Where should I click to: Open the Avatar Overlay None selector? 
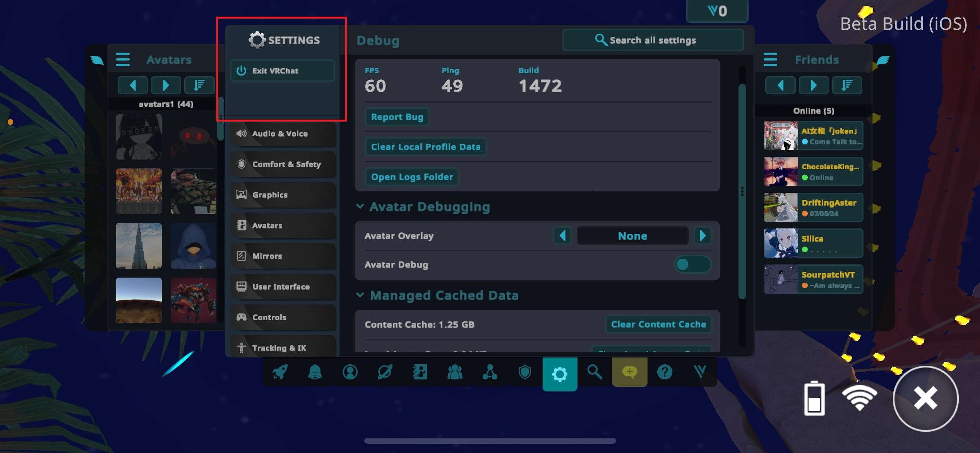(633, 236)
